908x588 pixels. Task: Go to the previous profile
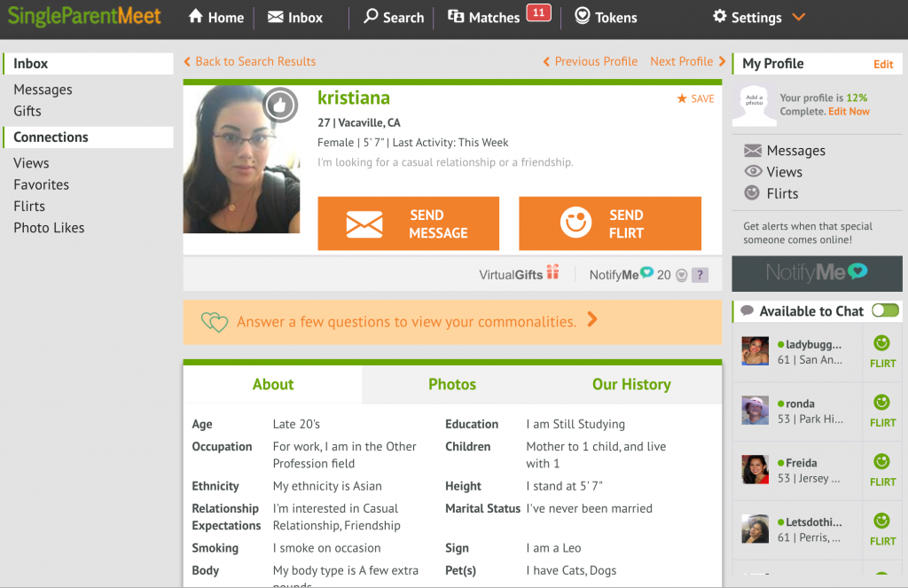coord(590,61)
